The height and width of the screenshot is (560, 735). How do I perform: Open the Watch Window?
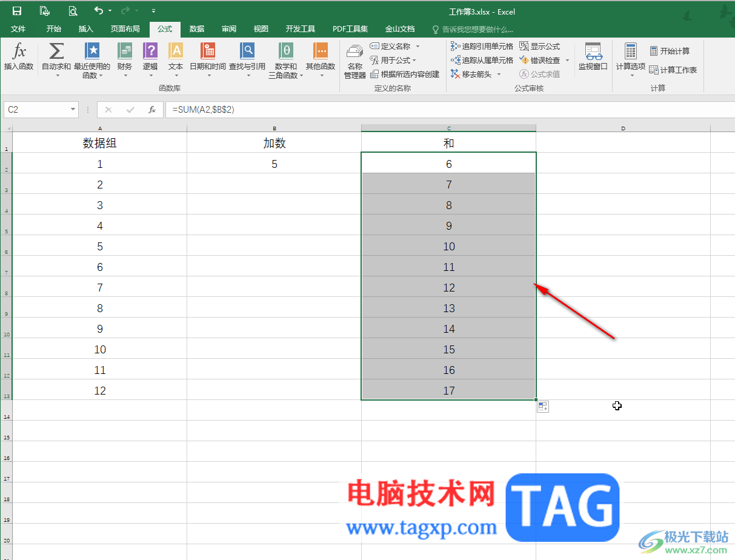pos(593,57)
